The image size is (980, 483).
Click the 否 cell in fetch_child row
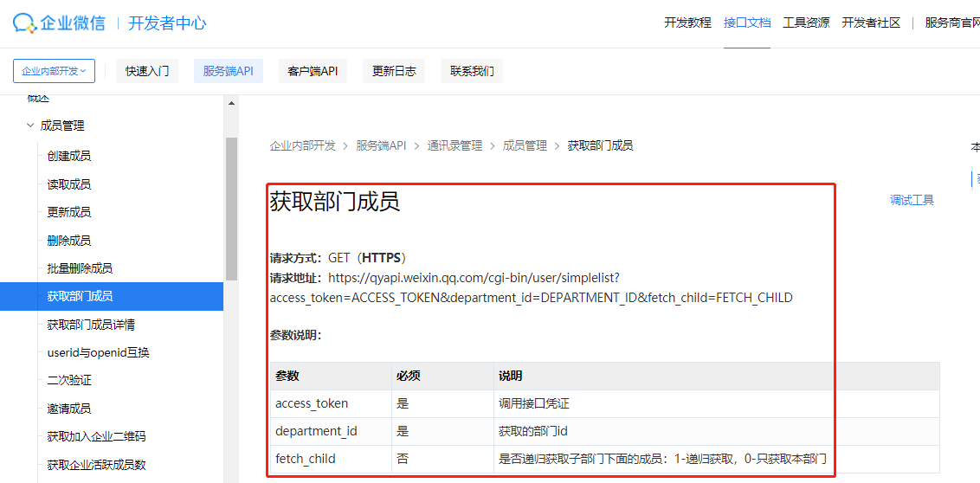pyautogui.click(x=442, y=459)
